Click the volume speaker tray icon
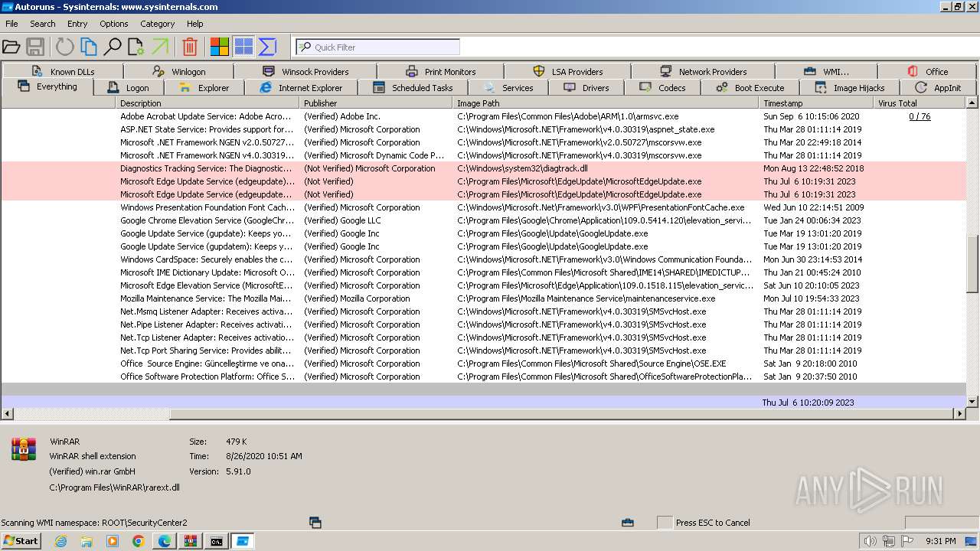This screenshot has width=980, height=551. [870, 541]
